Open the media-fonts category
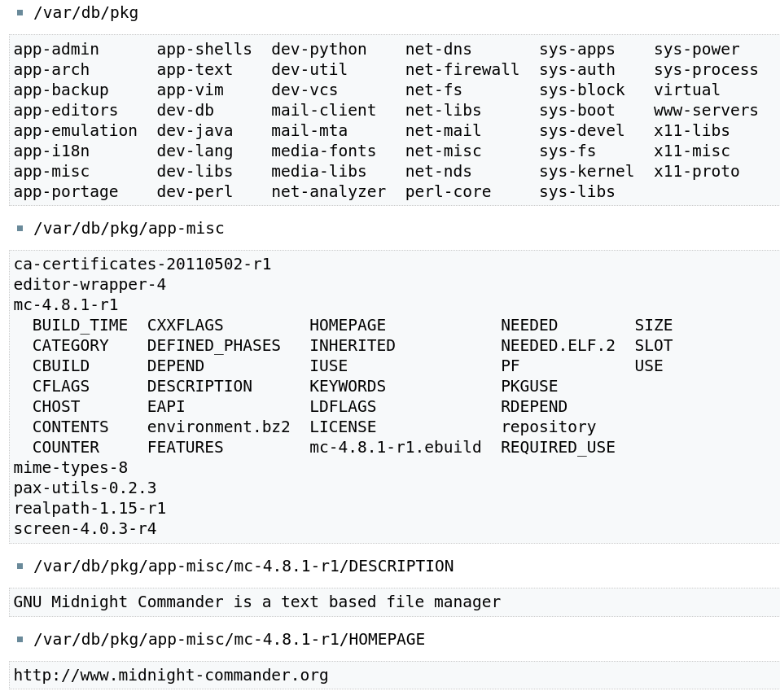This screenshot has width=780, height=700. pos(323,151)
